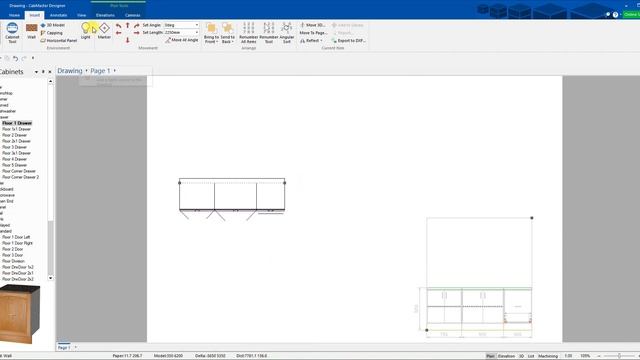Undo the last action in quick toolbar
Viewport: 640px width, 360px height.
pos(15,58)
